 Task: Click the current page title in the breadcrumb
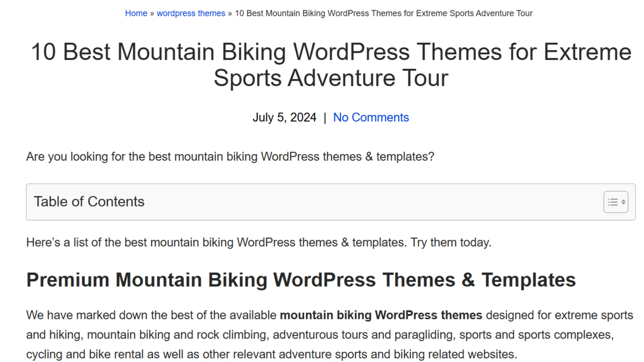384,13
